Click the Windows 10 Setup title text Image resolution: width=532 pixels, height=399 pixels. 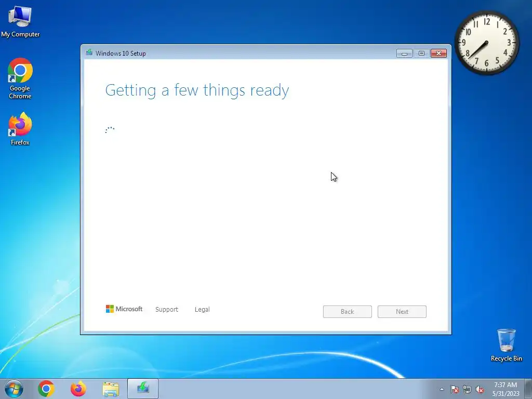(121, 54)
